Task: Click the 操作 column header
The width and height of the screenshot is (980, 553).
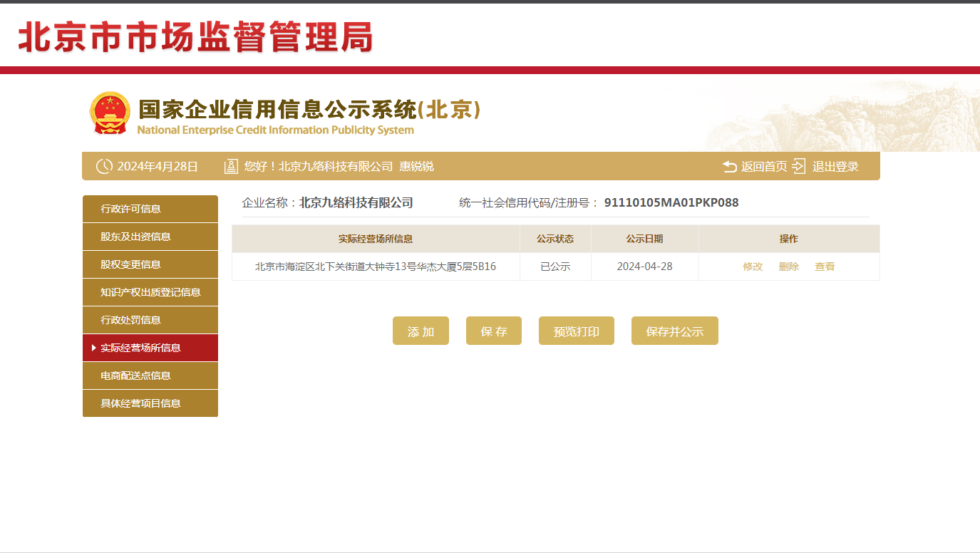Action: [x=789, y=239]
